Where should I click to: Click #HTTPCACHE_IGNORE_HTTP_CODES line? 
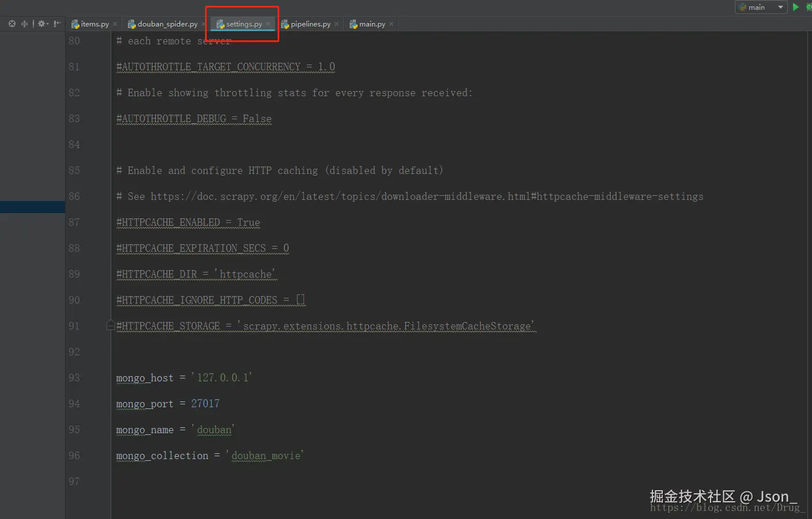click(x=210, y=300)
